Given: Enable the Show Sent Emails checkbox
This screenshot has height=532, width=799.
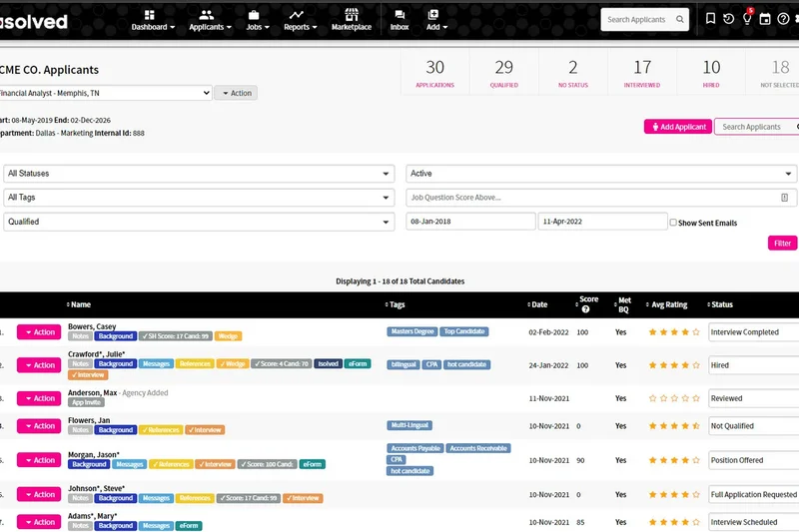Looking at the screenshot, I should click(673, 223).
